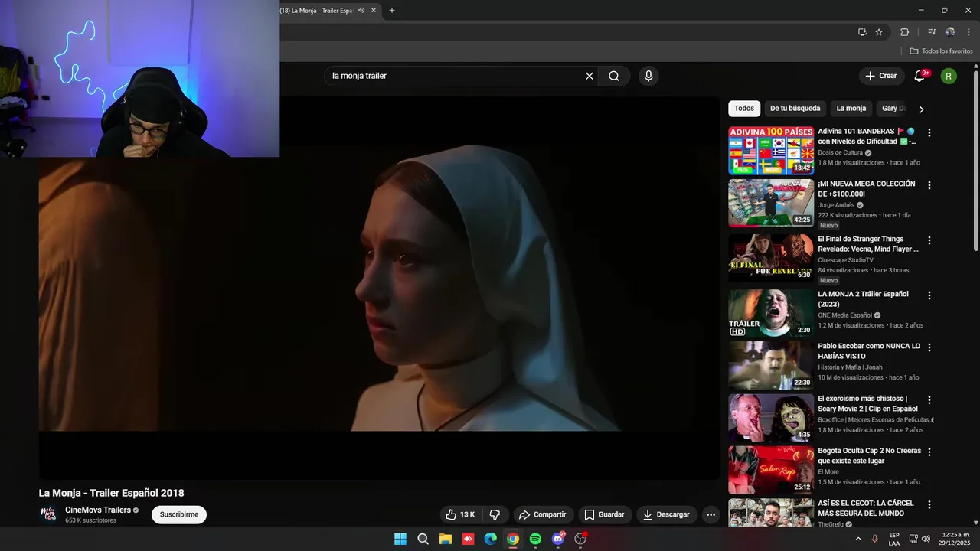980x551 pixels.
Task: Click the Guardar button
Action: 605,514
